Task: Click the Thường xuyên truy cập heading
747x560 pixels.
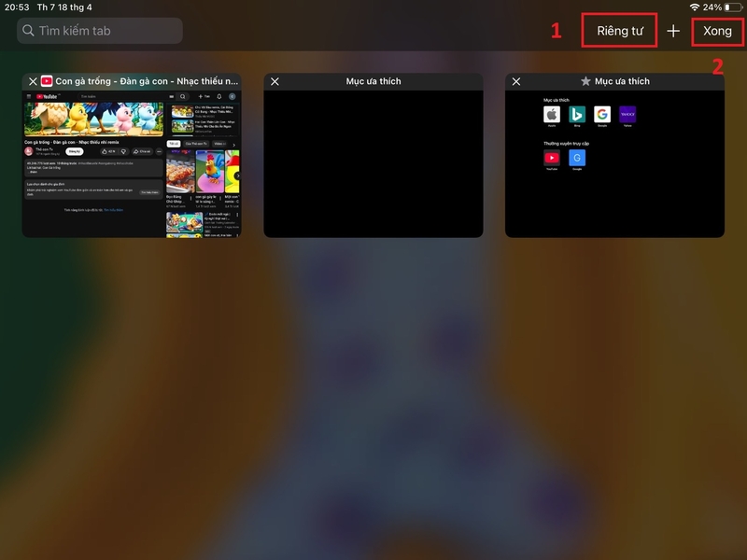Action: click(566, 144)
